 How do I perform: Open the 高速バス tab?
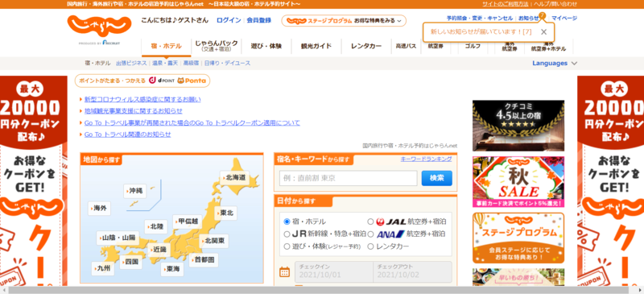(406, 46)
